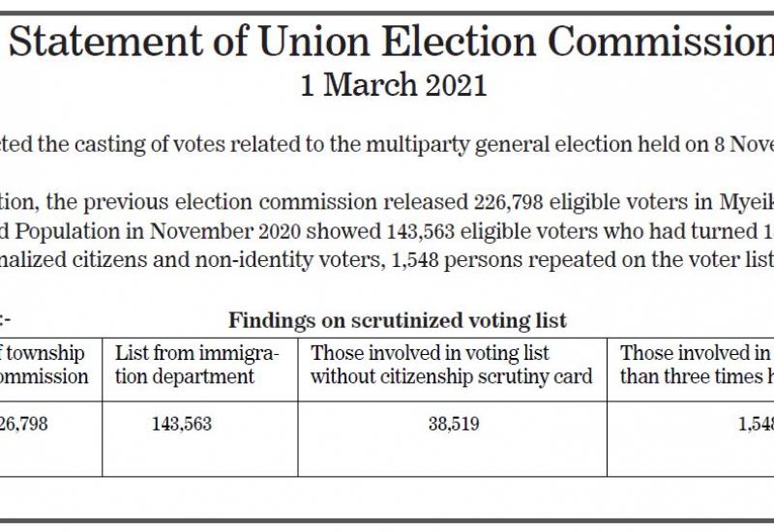The image size is (774, 532).
Task: Click the "Findings on scrutinized voting list" heading
Action: (397, 320)
